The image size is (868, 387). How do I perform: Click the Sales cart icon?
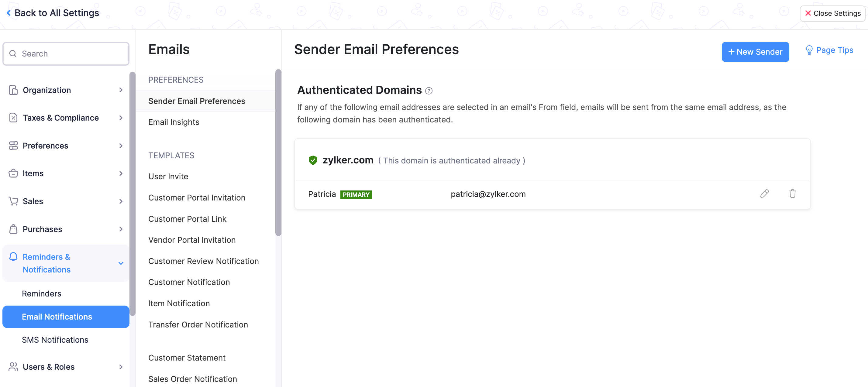[x=13, y=201]
